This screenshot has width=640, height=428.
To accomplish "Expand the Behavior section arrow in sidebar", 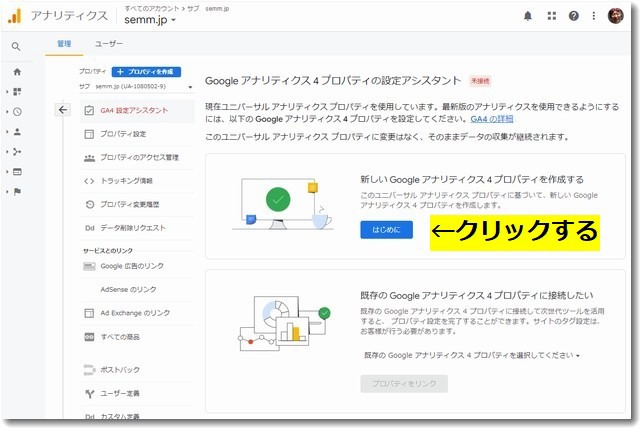I will click(7, 172).
